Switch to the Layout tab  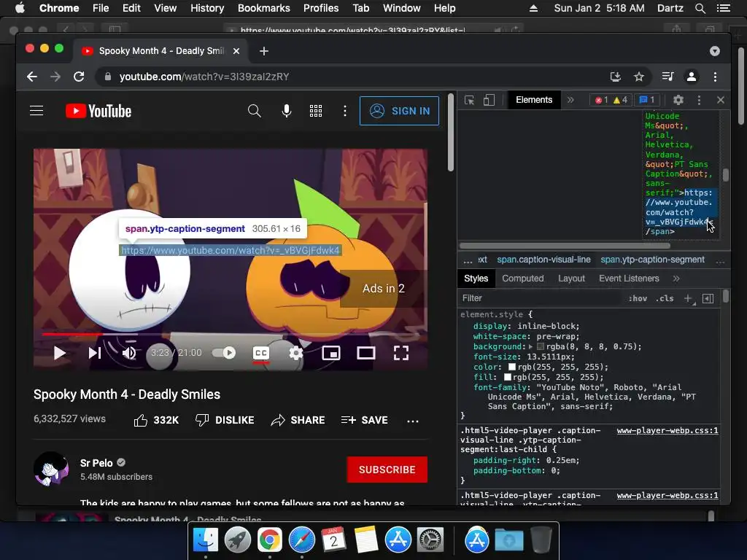pyautogui.click(x=571, y=279)
